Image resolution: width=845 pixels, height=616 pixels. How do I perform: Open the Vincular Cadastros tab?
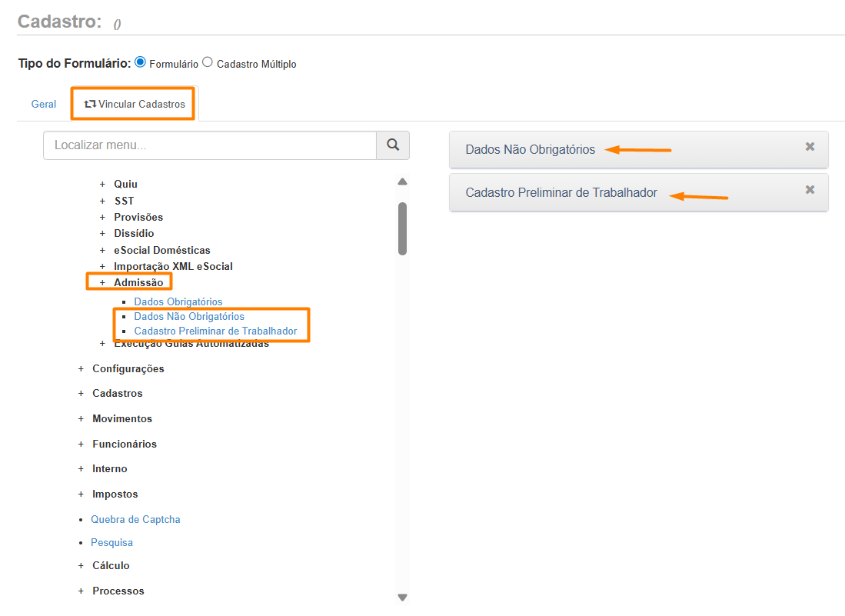[135, 104]
